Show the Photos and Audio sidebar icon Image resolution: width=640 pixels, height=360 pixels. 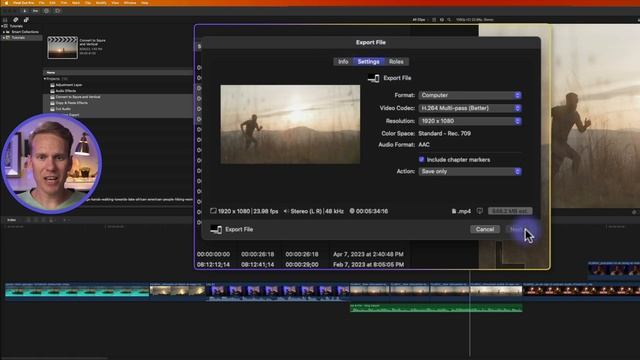[x=16, y=20]
